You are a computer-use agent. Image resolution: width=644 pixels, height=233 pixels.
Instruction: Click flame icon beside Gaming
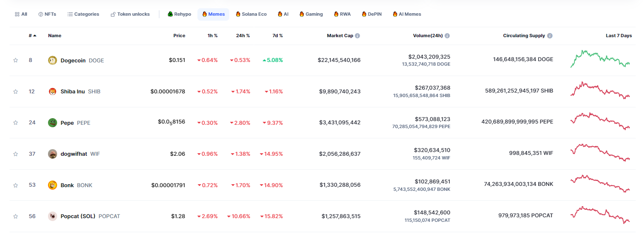[302, 14]
